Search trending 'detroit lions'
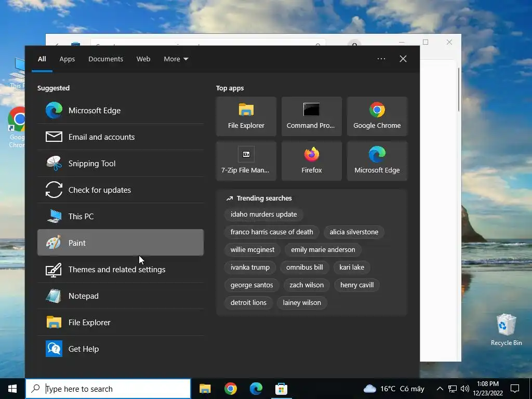Viewport: 532px width, 399px height. coord(248,303)
